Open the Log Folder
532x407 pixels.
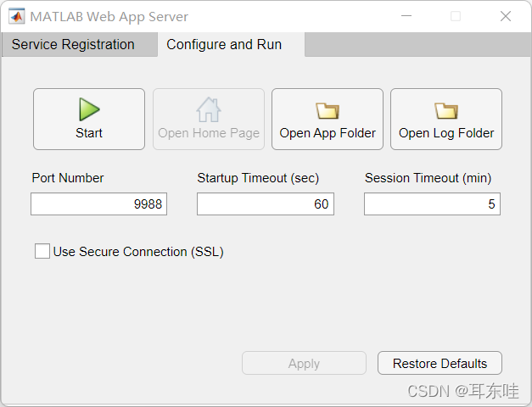click(x=446, y=119)
